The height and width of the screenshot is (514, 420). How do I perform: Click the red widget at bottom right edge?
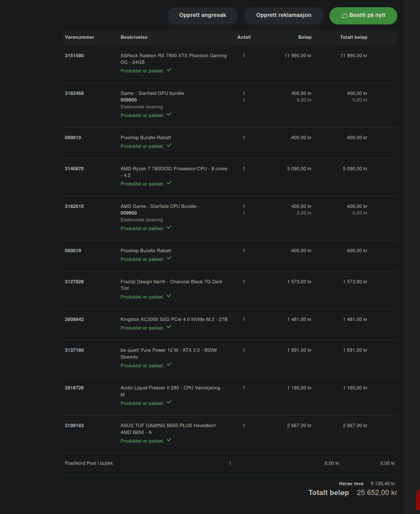[x=418, y=500]
